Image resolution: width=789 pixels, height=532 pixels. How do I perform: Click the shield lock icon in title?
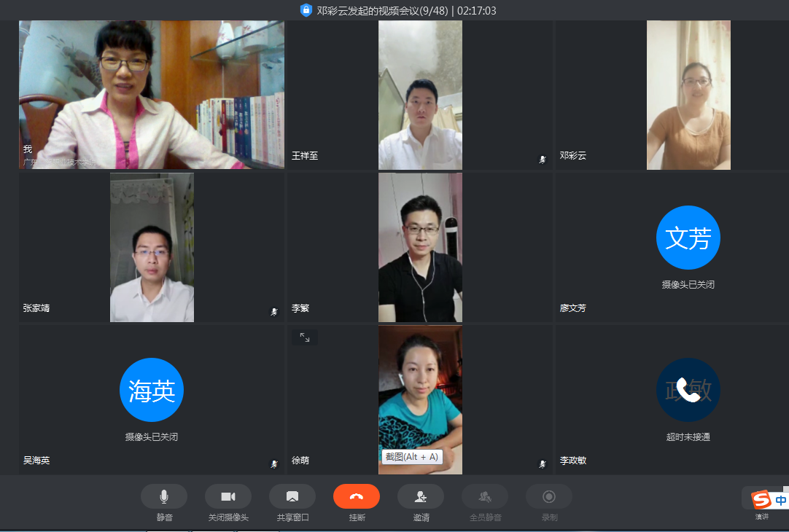pyautogui.click(x=306, y=10)
